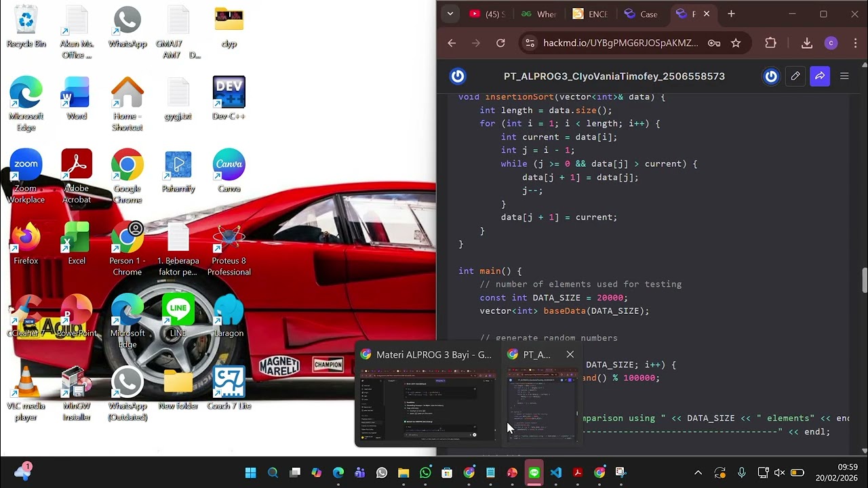Screen dimensions: 868x488
Task: Click the Chrome profile avatar "c"
Action: pos(831,43)
